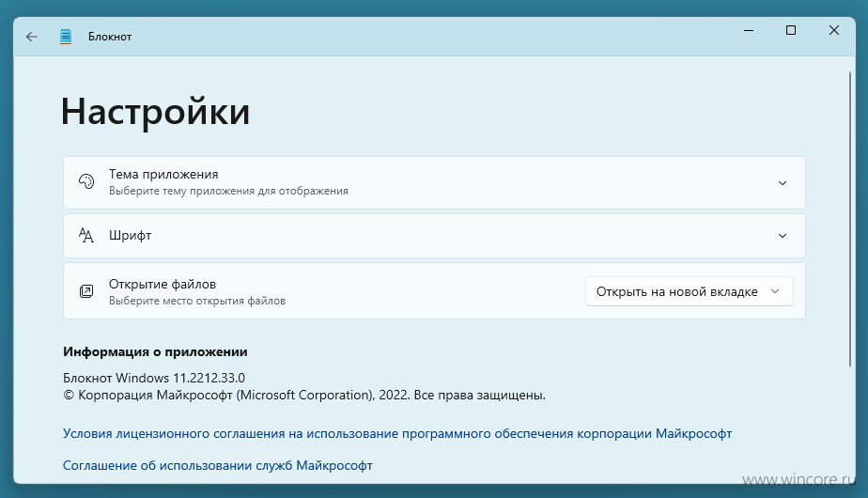Click the Microsoft Corporation 2022 copyright line
This screenshot has width=868, height=498.
point(304,395)
